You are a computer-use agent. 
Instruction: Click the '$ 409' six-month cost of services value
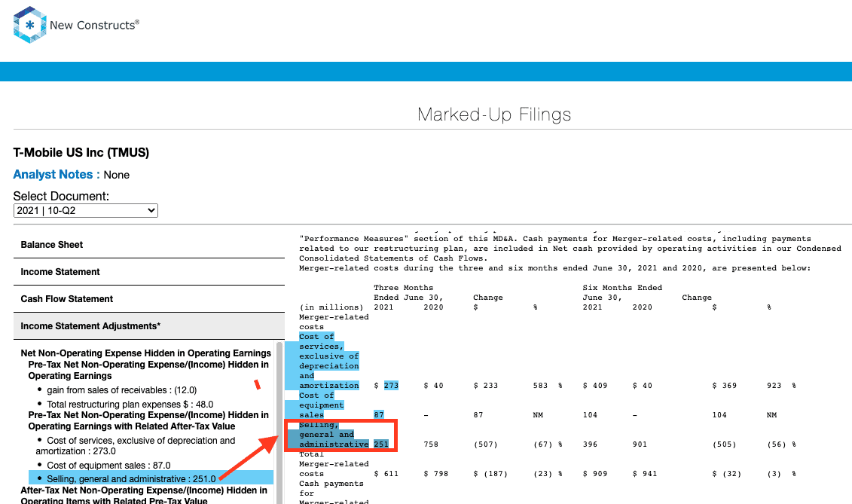595,386
